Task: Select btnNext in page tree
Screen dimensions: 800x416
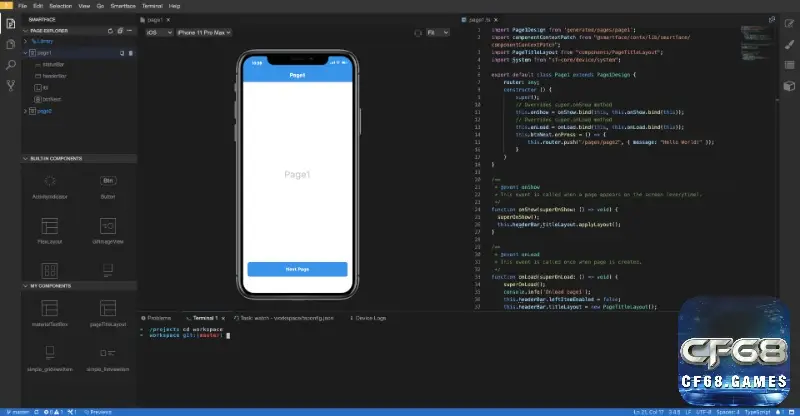Action: 47,100
